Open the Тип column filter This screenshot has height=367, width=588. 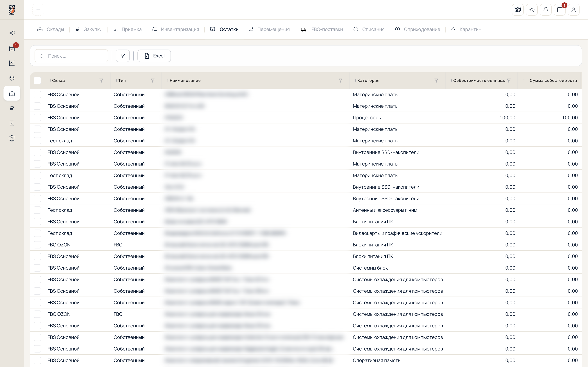153,81
